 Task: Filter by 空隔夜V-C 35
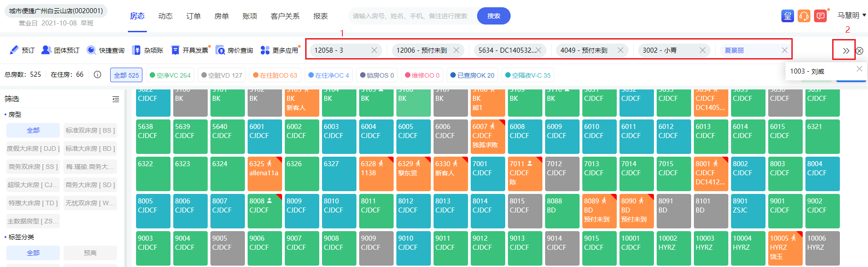pyautogui.click(x=528, y=75)
